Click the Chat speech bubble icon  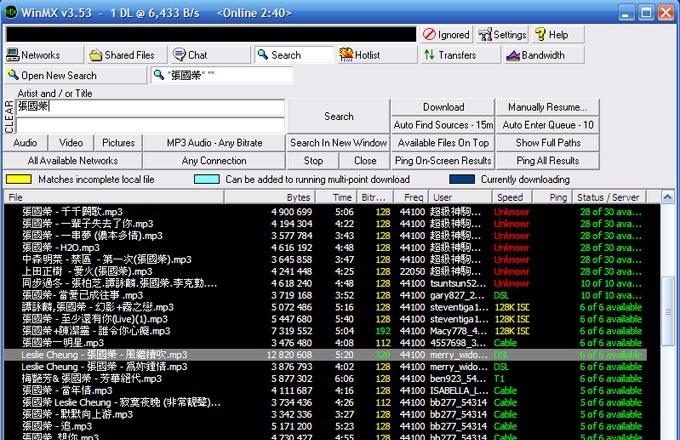click(179, 56)
